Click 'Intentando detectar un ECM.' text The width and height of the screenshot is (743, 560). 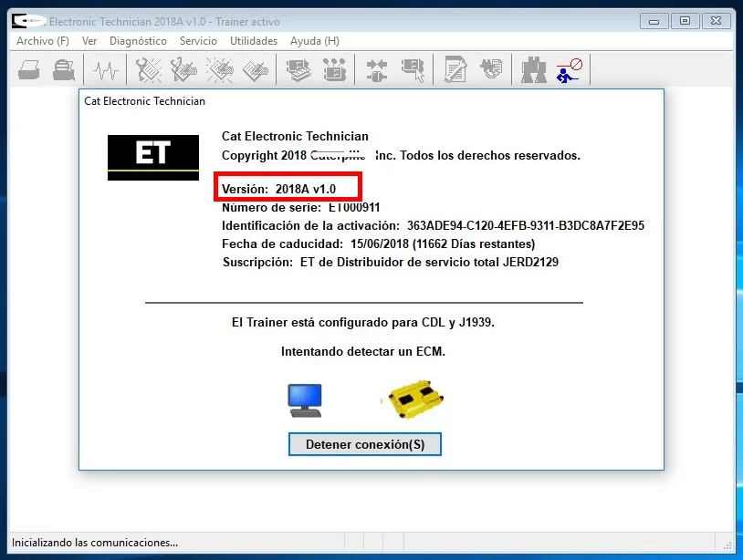coord(363,351)
